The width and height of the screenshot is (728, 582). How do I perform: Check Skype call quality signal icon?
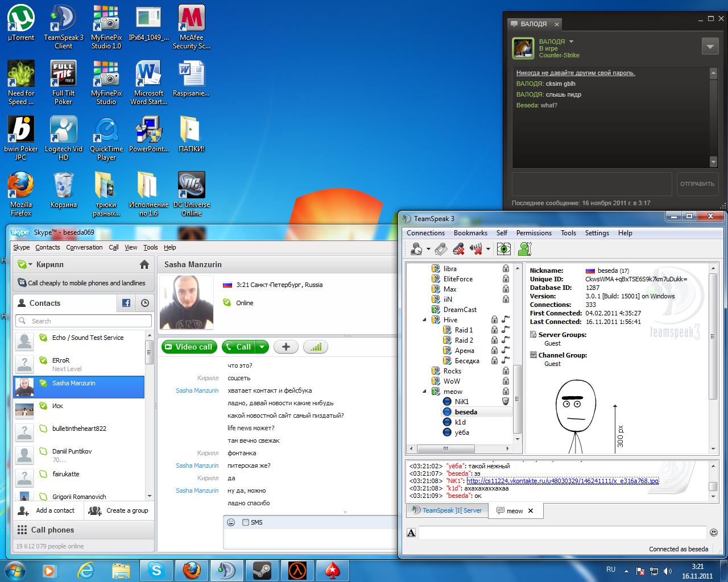coord(316,347)
